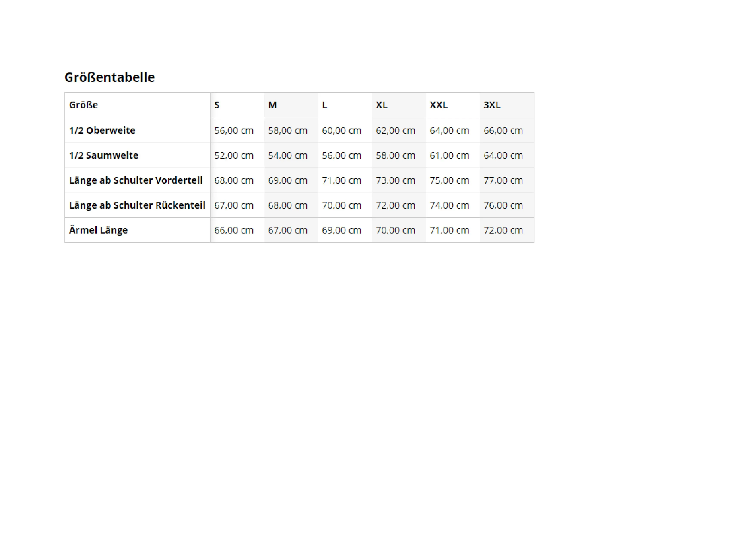This screenshot has height=535, width=756.
Task: Click the Oberweite 3XL value 66,00 cm
Action: tap(503, 130)
